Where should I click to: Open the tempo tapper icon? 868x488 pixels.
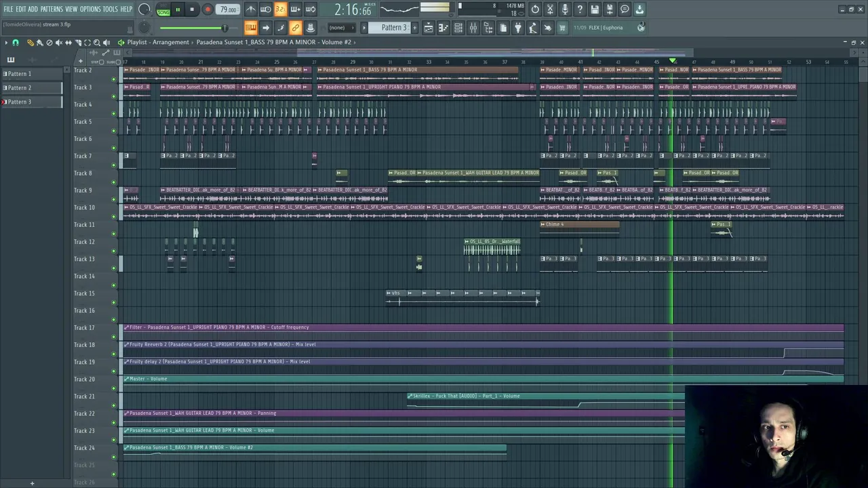[533, 28]
